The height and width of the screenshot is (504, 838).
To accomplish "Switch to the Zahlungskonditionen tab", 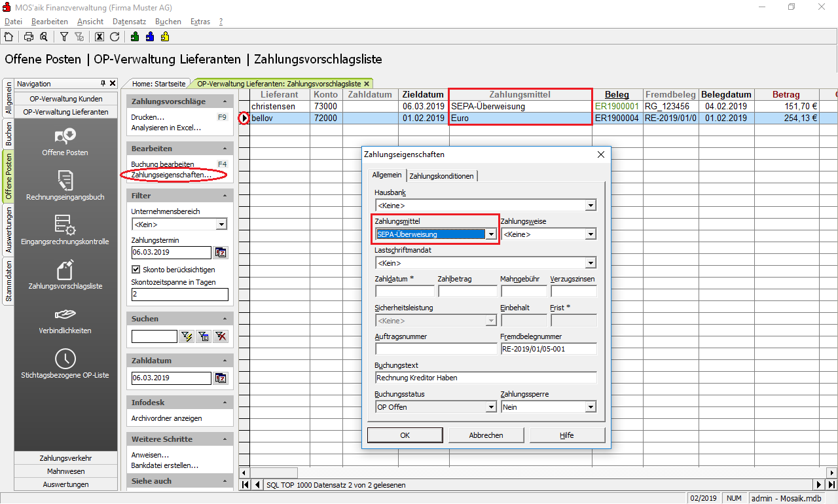I will coord(442,176).
